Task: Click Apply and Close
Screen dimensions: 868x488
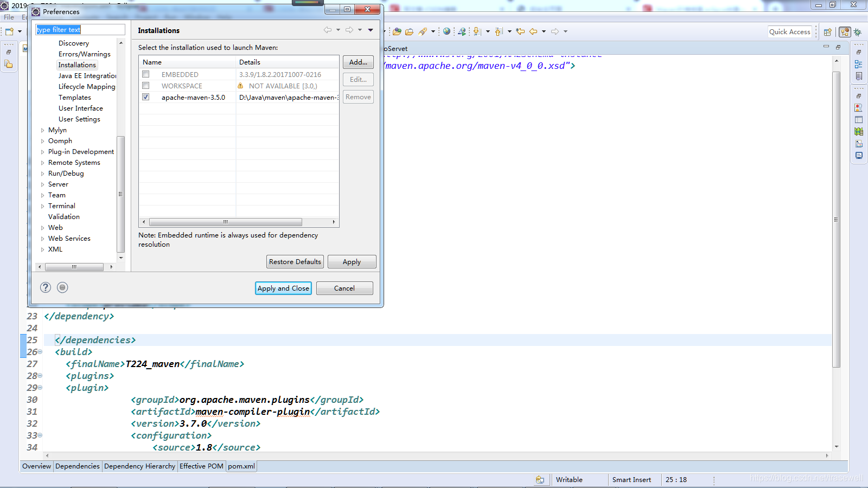Action: 283,288
